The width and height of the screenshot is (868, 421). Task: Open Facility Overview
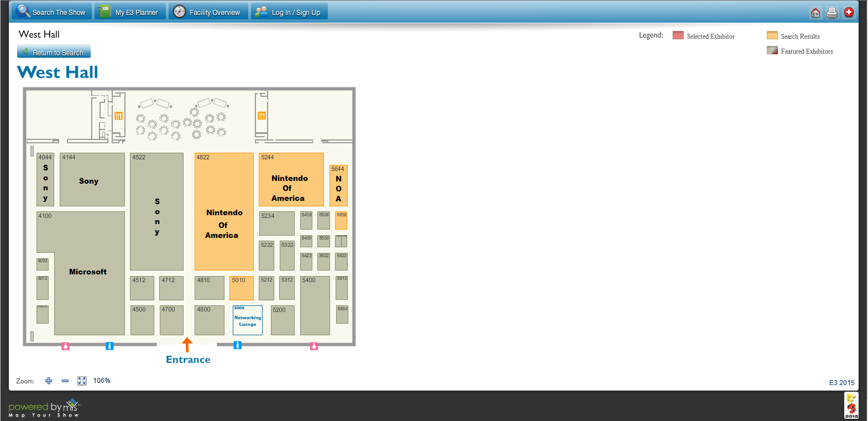(208, 12)
